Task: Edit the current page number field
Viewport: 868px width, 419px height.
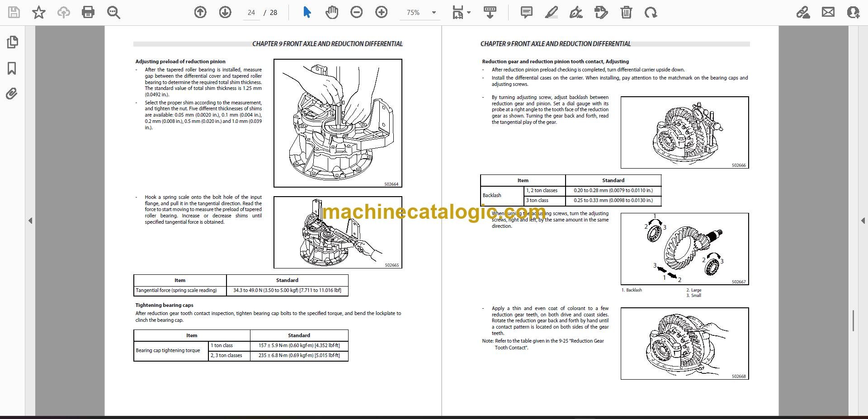Action: coord(251,13)
